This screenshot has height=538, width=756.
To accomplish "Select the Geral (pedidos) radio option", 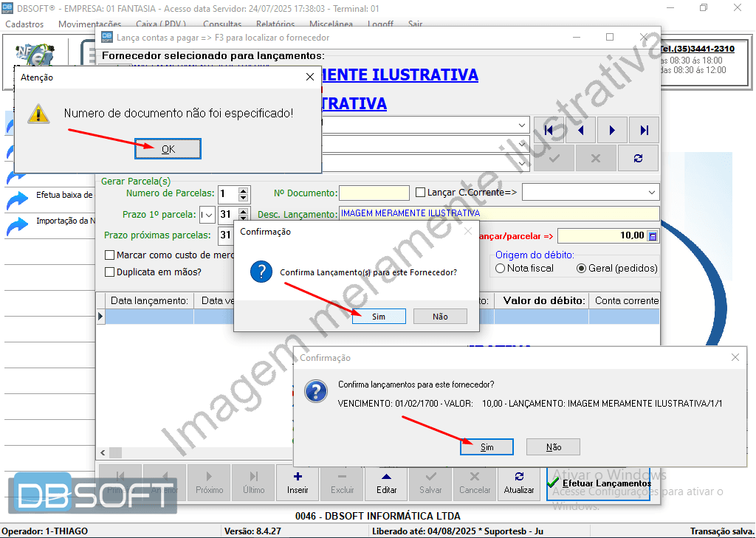I will [x=581, y=269].
